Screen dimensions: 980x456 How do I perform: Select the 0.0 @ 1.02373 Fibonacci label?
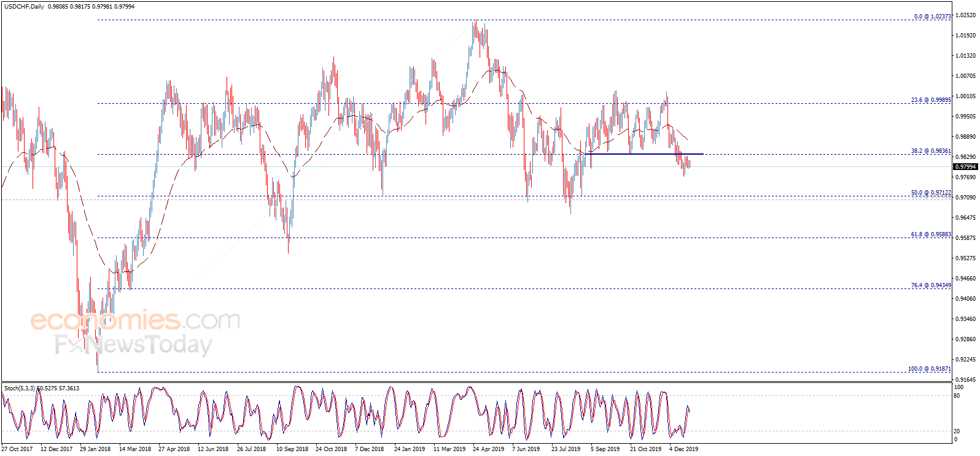point(932,17)
